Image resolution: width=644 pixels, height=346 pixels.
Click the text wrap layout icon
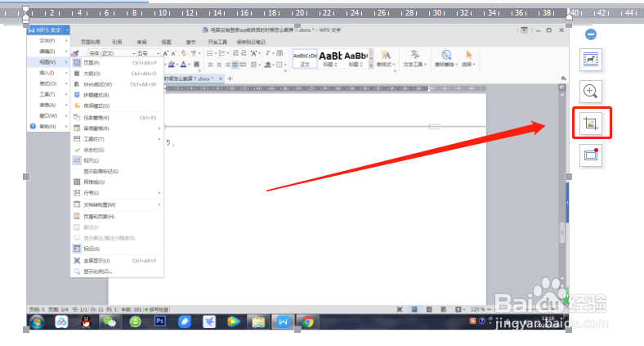tap(591, 60)
